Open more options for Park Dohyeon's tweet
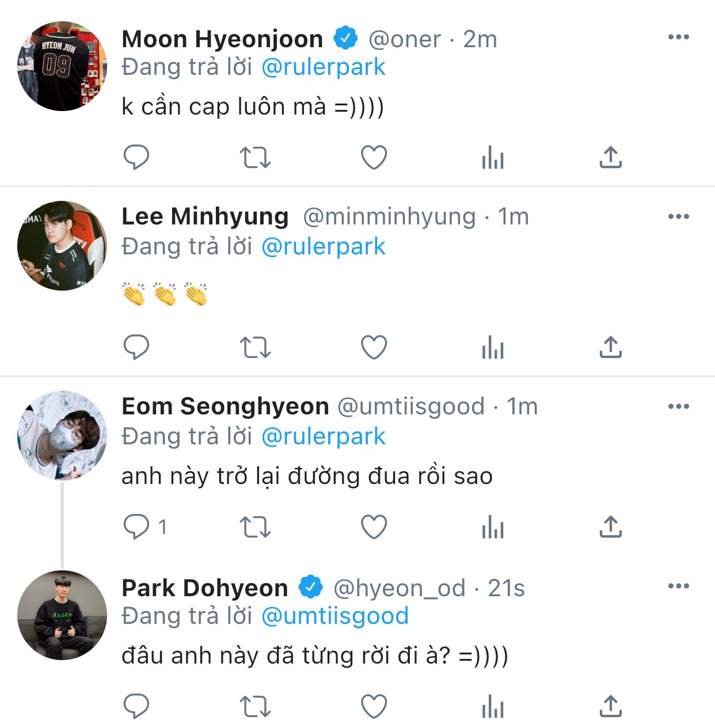Screen dimensions: 715x728 [678, 586]
